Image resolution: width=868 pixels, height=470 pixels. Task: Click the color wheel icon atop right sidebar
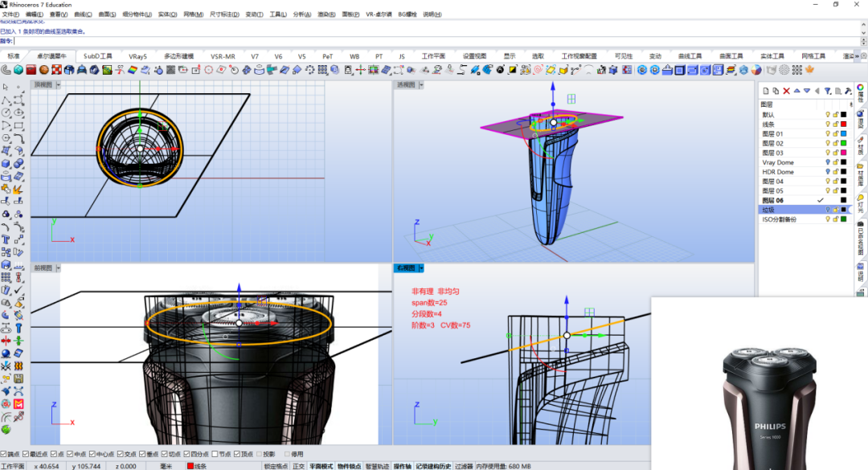coord(861,88)
